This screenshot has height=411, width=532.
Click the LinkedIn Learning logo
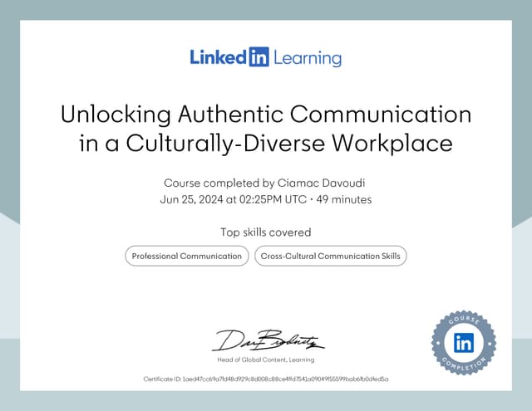(x=266, y=57)
